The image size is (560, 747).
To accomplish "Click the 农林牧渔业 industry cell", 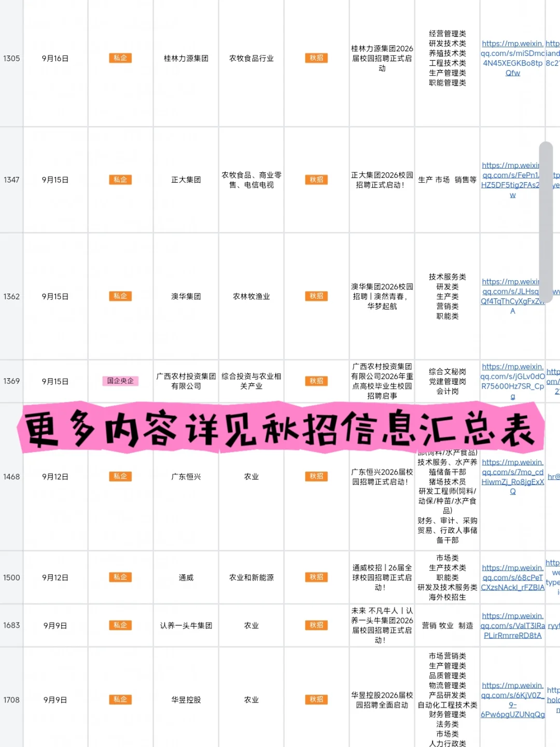I will tap(251, 297).
